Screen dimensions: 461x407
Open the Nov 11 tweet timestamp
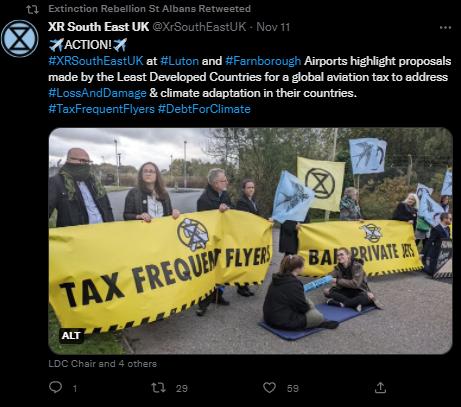pyautogui.click(x=273, y=27)
